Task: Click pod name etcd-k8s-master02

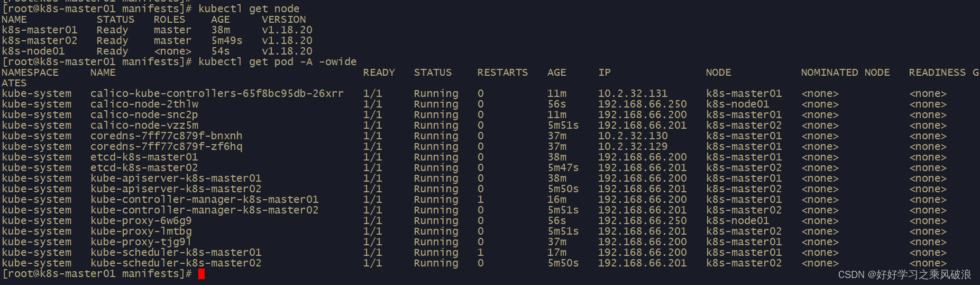Action: (x=144, y=168)
